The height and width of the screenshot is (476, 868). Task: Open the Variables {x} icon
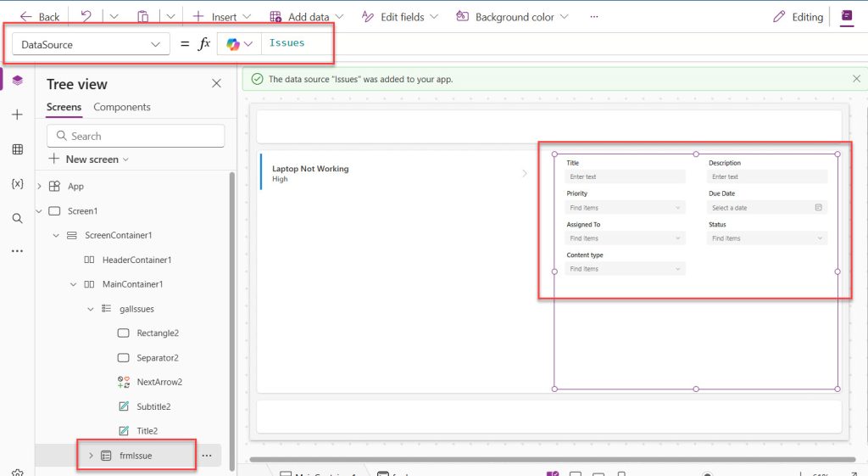(x=17, y=183)
